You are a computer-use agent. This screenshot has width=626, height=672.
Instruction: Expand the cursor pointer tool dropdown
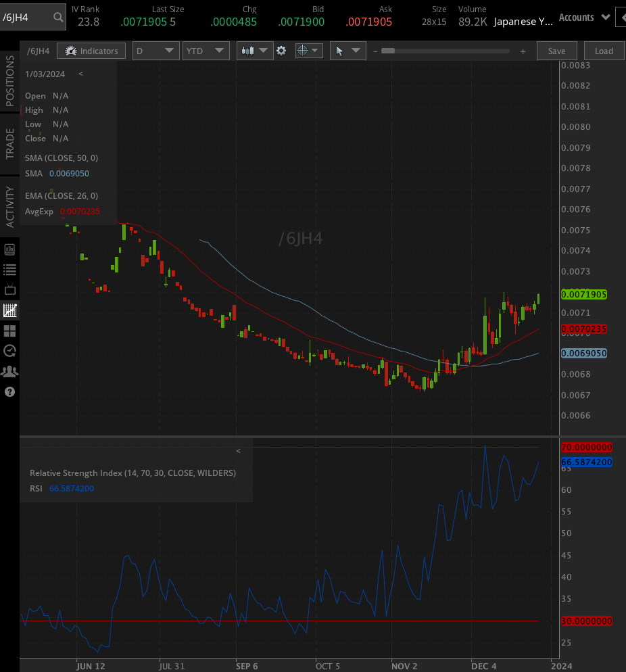pyautogui.click(x=347, y=51)
